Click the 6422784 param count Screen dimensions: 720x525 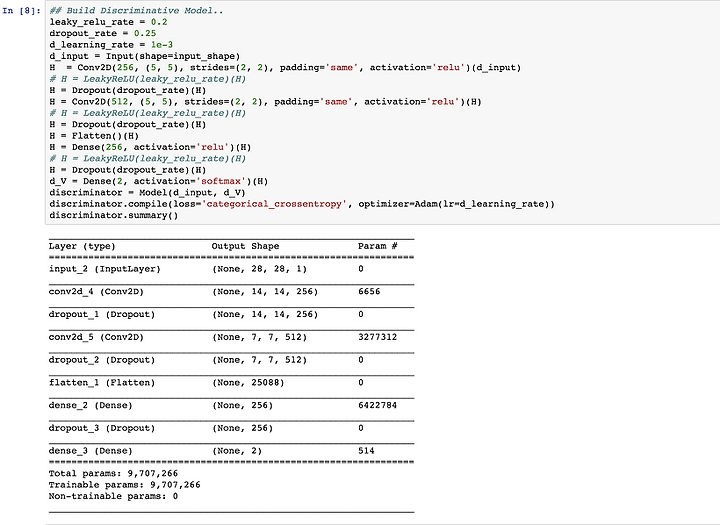[x=377, y=406]
